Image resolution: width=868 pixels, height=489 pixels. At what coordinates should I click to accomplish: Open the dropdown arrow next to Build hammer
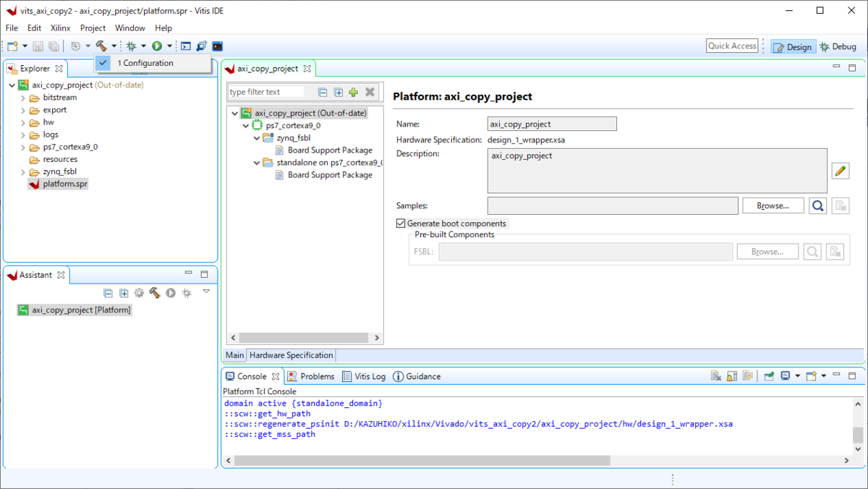point(114,46)
